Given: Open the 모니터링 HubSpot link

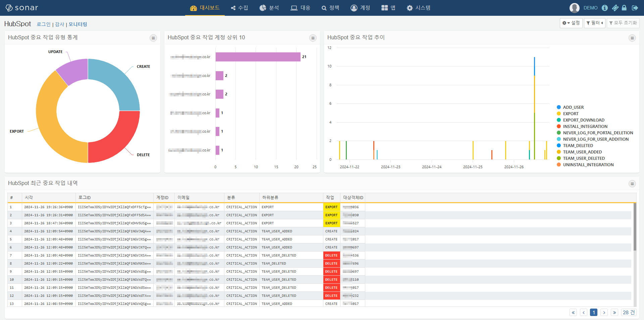Looking at the screenshot, I should point(78,24).
